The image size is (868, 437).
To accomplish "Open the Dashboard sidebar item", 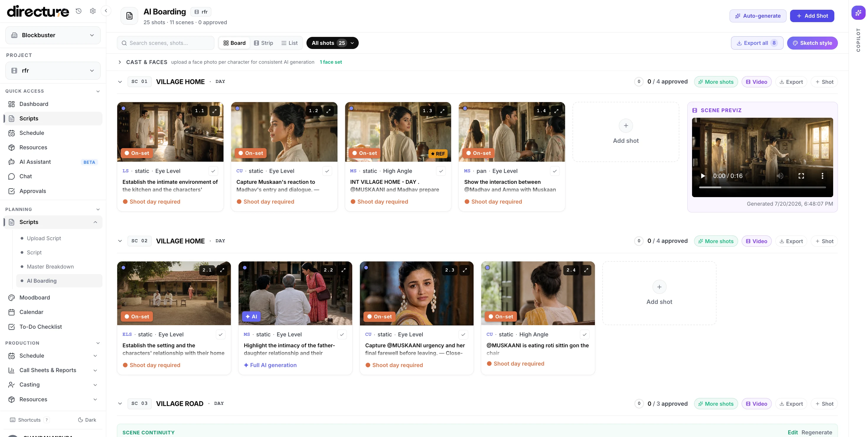I will [x=53, y=104].
